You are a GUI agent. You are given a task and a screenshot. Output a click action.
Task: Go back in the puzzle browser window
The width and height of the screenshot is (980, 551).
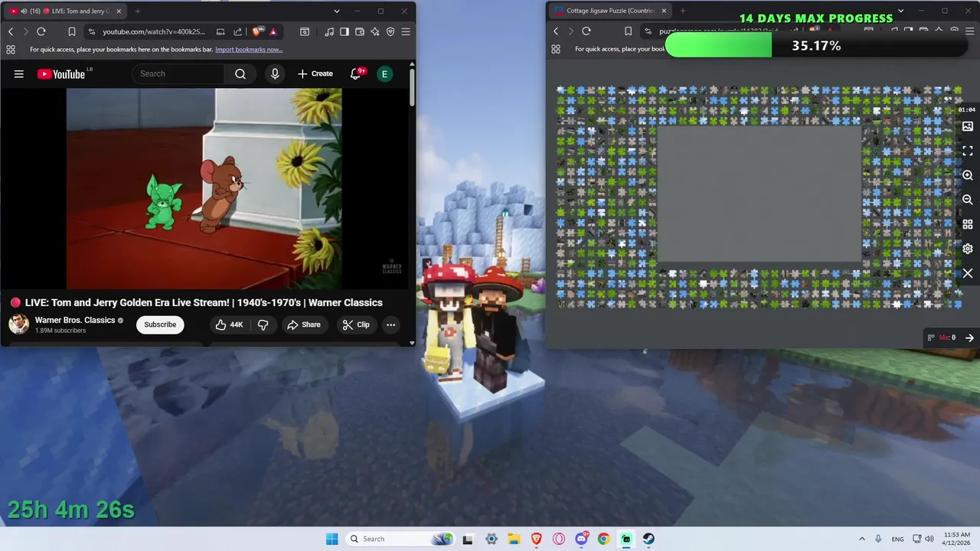556,31
